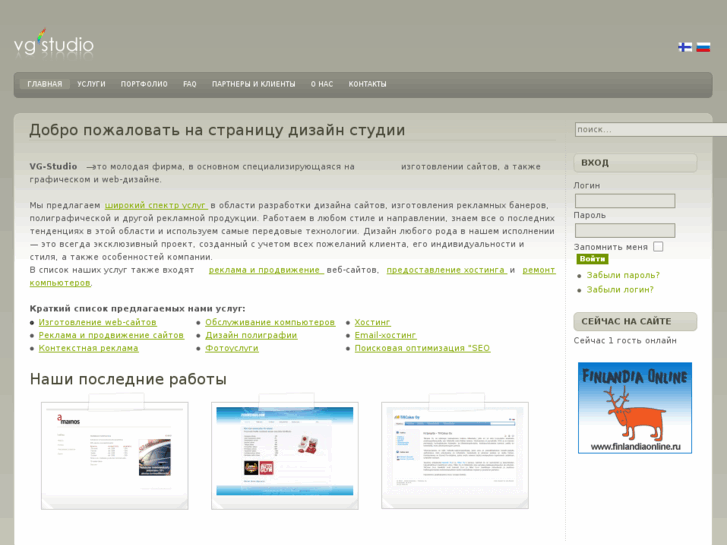
Task: Click the Сейчас 1 гость онлайн text
Action: click(x=625, y=340)
